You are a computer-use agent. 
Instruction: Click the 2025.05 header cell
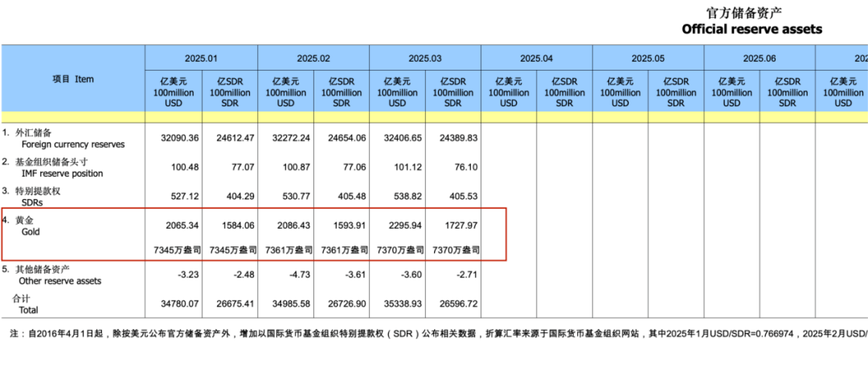tap(649, 58)
